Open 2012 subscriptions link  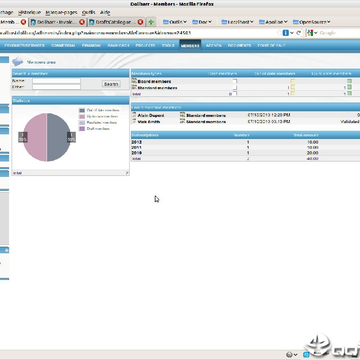137,142
